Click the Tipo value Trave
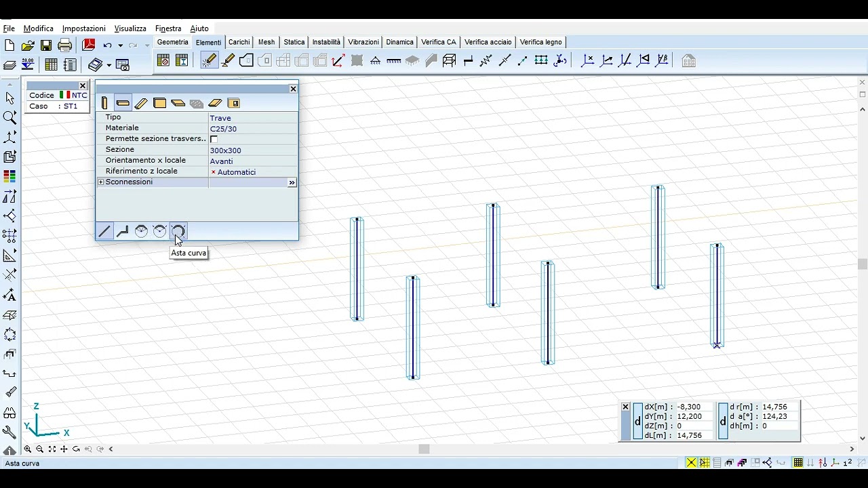The width and height of the screenshot is (868, 488). coord(220,118)
